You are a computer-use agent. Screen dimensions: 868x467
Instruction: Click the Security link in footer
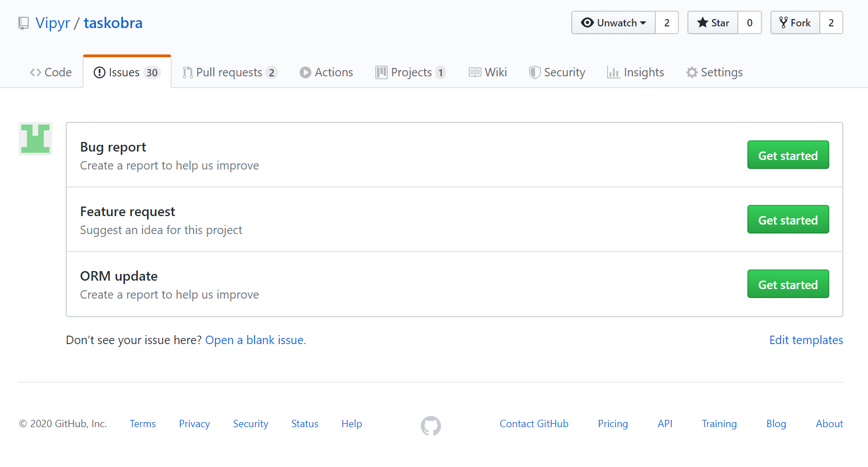click(250, 424)
